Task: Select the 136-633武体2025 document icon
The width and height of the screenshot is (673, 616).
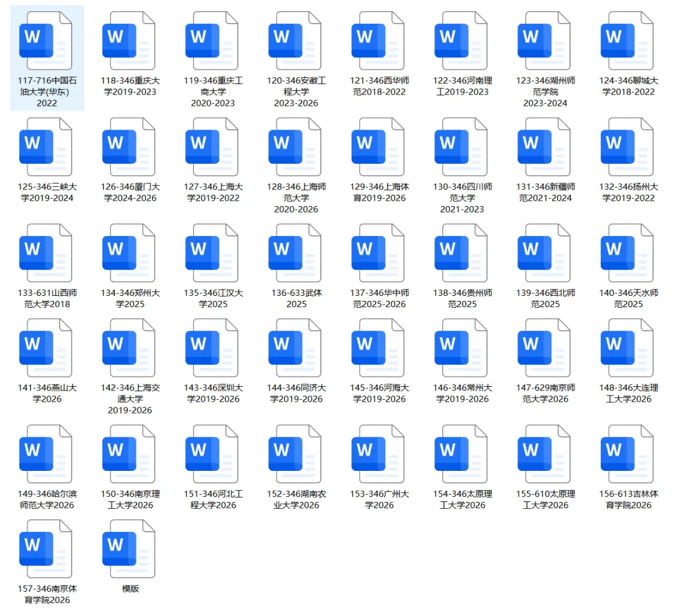Action: click(x=295, y=253)
